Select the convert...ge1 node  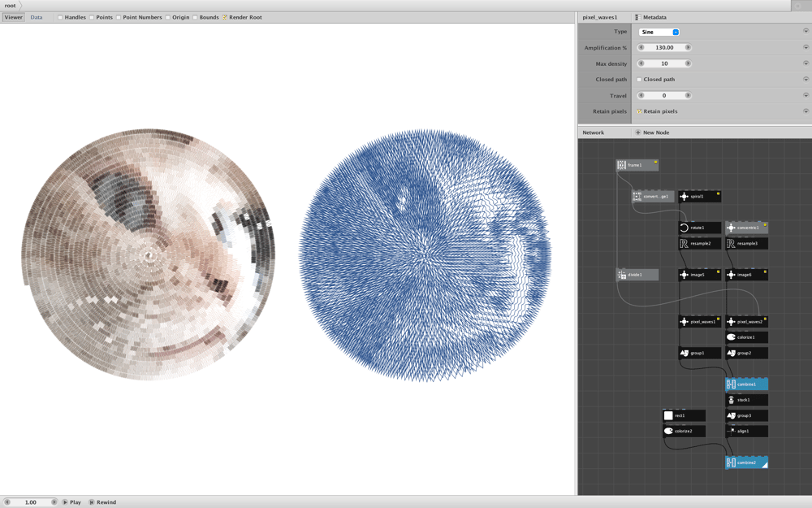(x=653, y=197)
